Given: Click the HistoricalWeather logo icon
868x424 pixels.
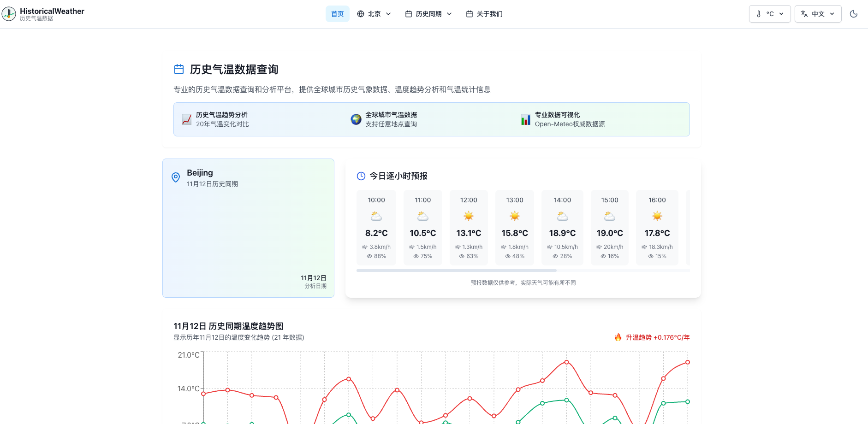Looking at the screenshot, I should tap(9, 13).
